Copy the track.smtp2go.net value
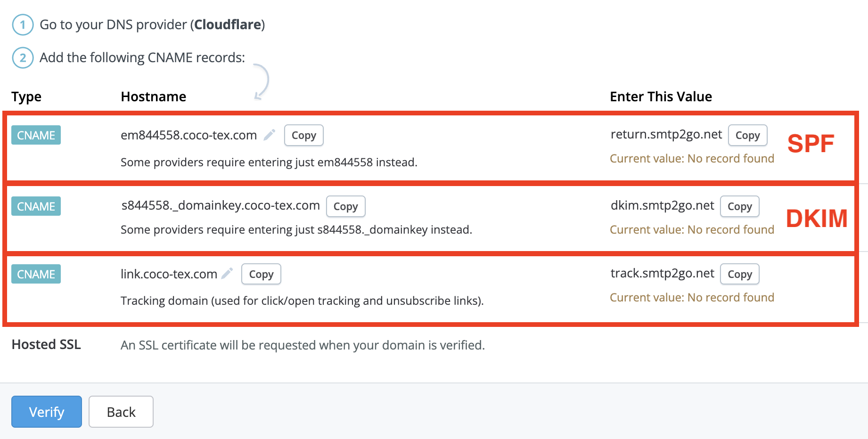This screenshot has height=439, width=868. (x=740, y=274)
